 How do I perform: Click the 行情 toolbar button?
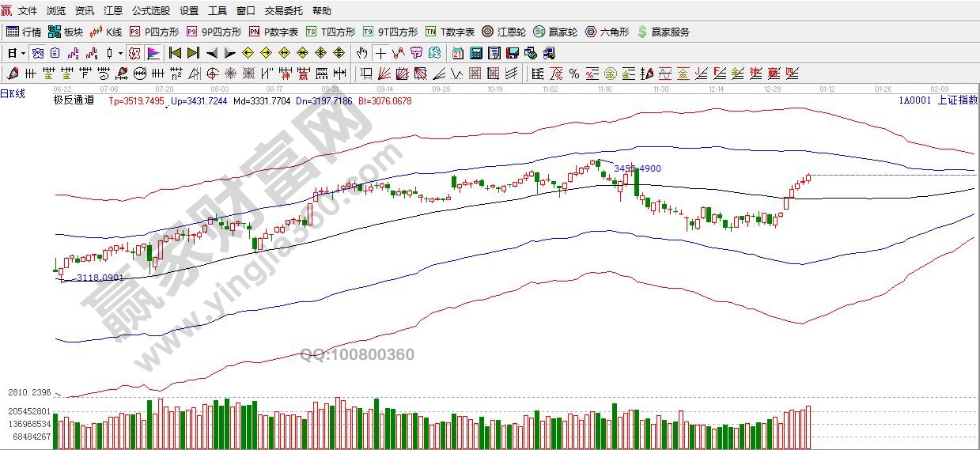click(24, 32)
